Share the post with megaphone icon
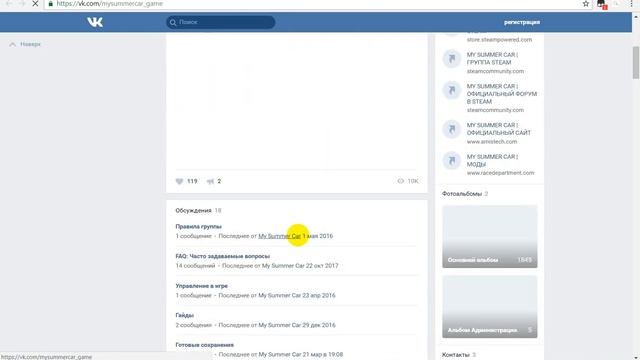This screenshot has width=640, height=360. coord(210,181)
